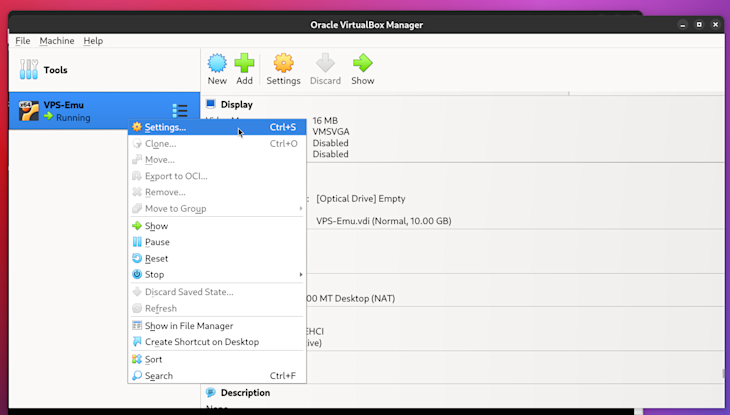730x415 pixels.
Task: Select Create Shortcut on Desktop
Action: 201,342
